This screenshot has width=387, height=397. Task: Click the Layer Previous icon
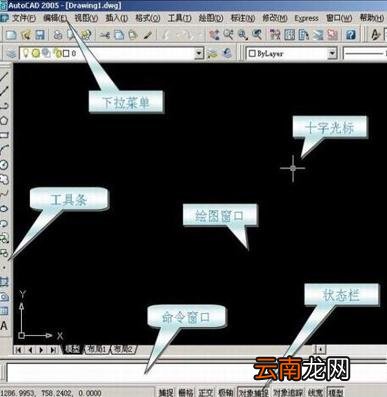pos(227,53)
